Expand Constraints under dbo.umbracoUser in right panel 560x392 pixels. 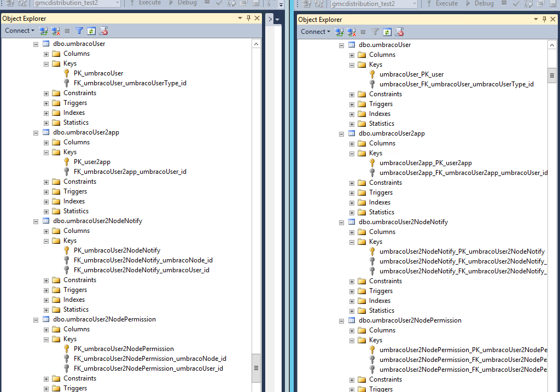(x=352, y=95)
